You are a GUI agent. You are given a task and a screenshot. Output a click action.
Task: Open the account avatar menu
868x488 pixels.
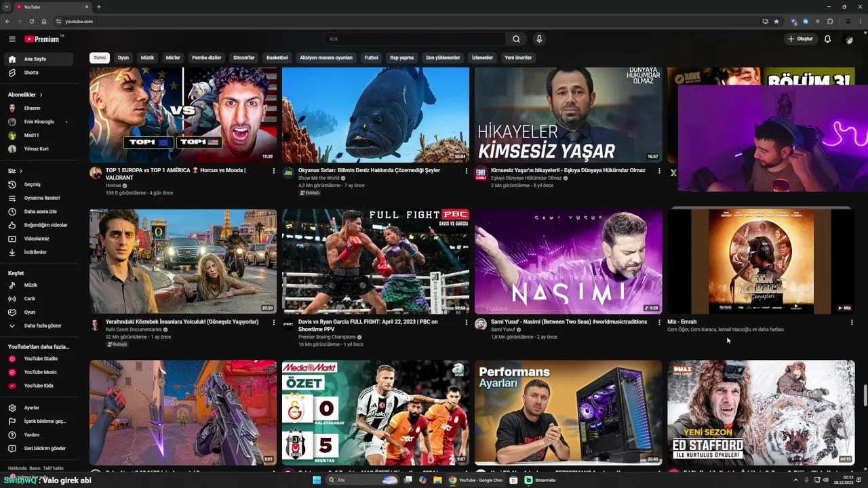click(x=848, y=39)
